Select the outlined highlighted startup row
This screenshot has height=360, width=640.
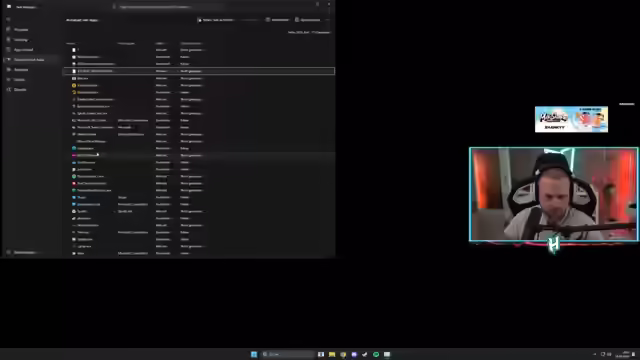tap(199, 71)
